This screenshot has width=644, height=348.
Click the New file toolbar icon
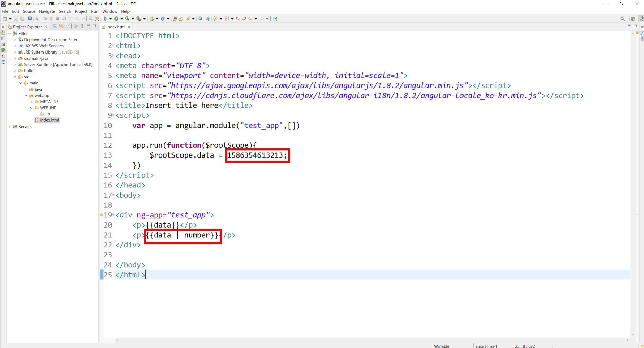coord(5,19)
